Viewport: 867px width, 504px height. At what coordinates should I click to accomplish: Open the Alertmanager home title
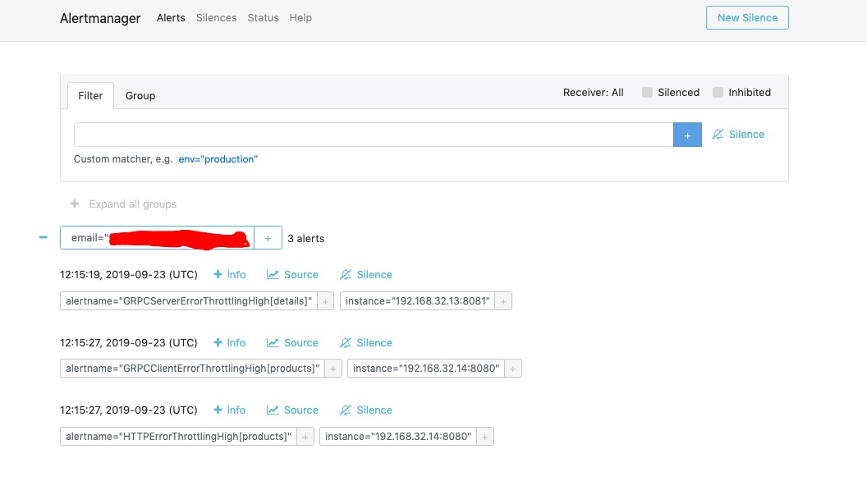point(100,18)
